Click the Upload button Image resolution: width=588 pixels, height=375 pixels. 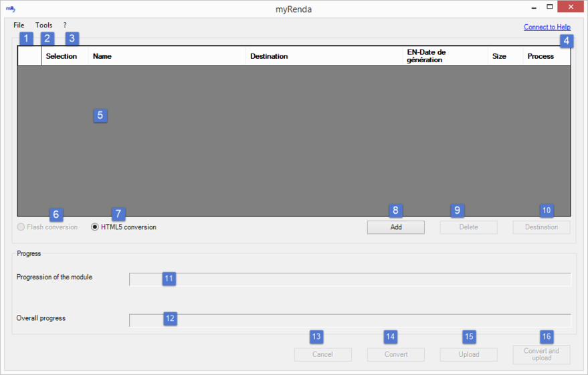pyautogui.click(x=468, y=354)
